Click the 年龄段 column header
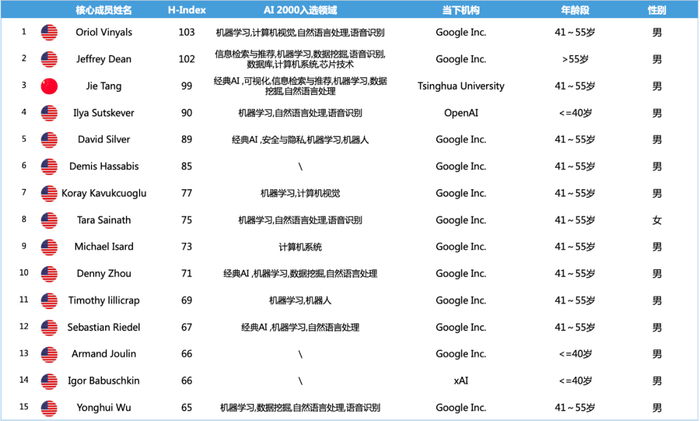This screenshot has height=421, width=700. [x=575, y=10]
